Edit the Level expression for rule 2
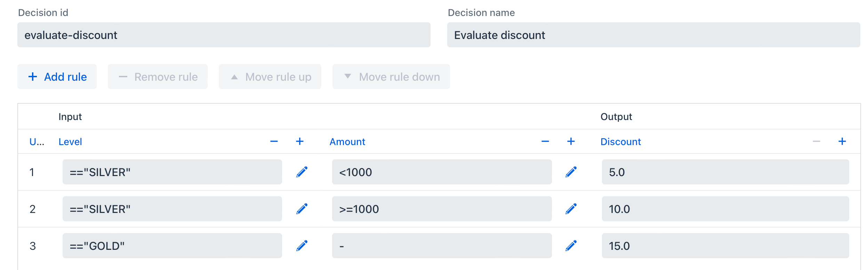Screen dimensions: 868x270 (302, 208)
